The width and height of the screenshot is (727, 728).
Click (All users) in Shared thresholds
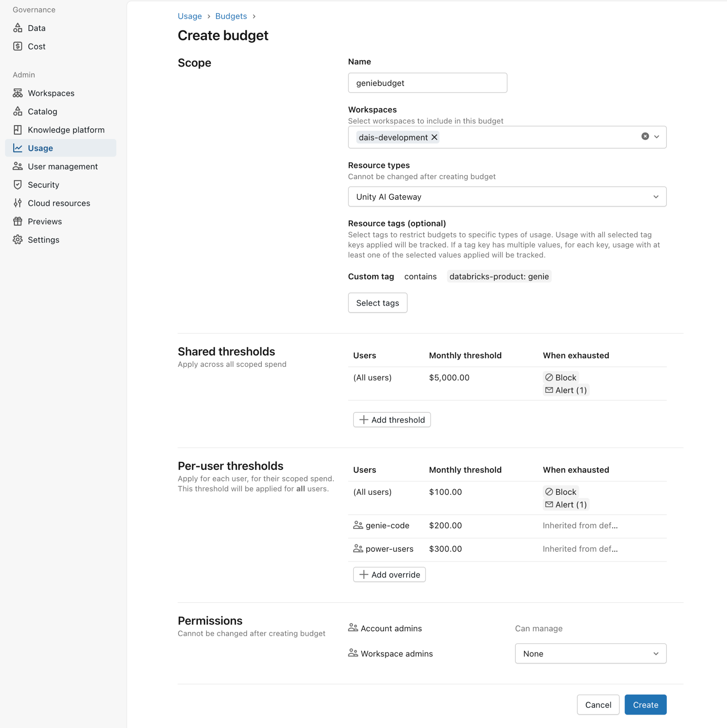[x=372, y=378]
